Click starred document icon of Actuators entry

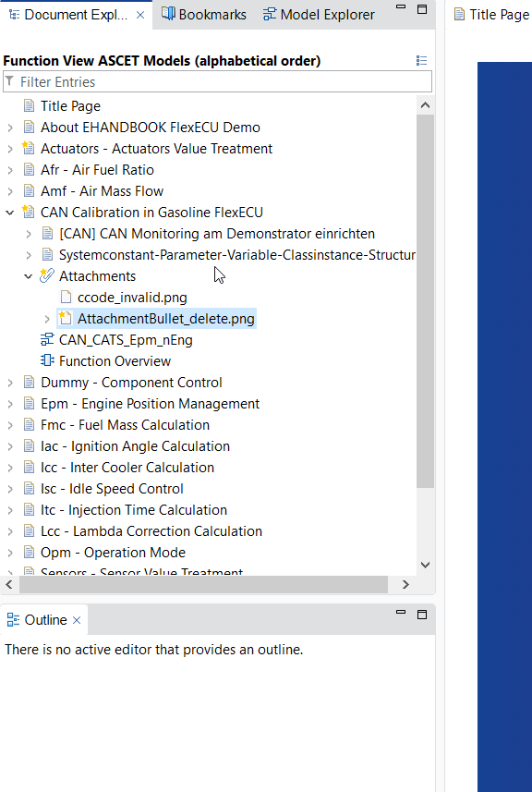pyautogui.click(x=29, y=148)
